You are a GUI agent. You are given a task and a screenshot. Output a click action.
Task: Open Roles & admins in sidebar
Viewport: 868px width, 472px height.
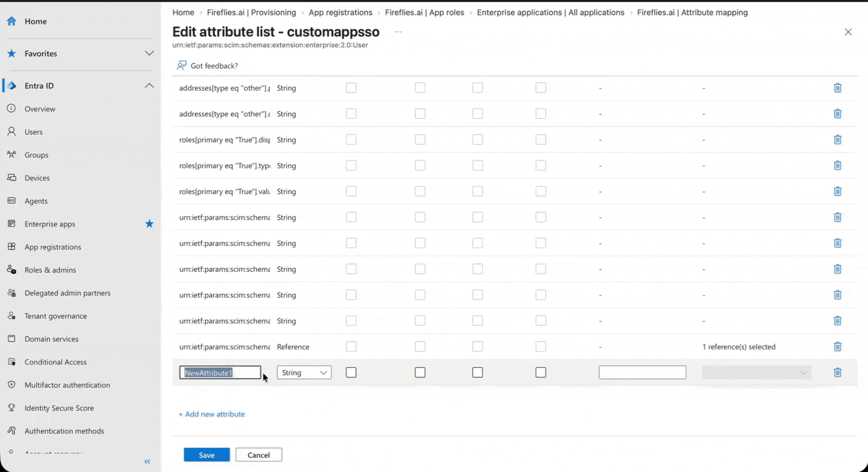[x=50, y=270]
